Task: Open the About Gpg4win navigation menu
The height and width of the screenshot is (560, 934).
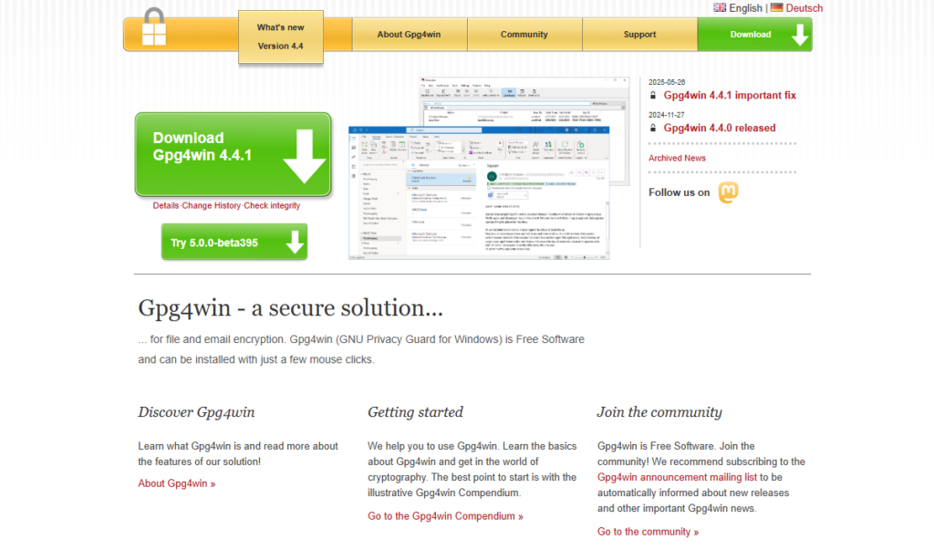Action: click(409, 35)
